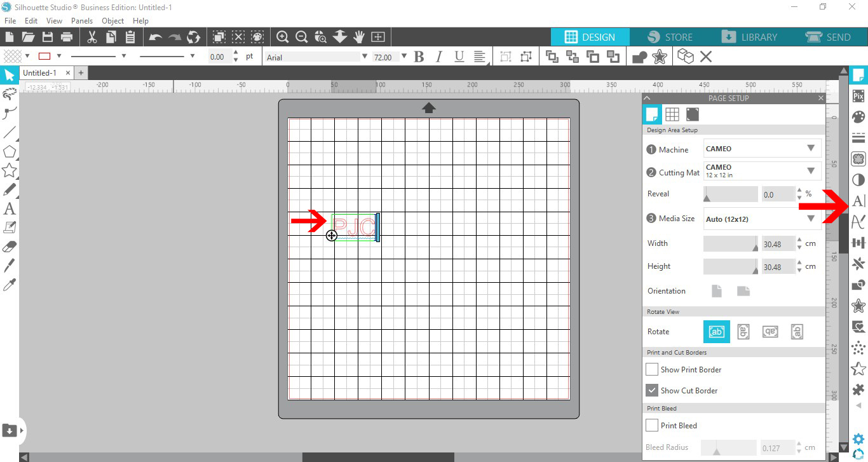868x462 pixels.
Task: Cut selection with scissors icon
Action: click(x=92, y=37)
